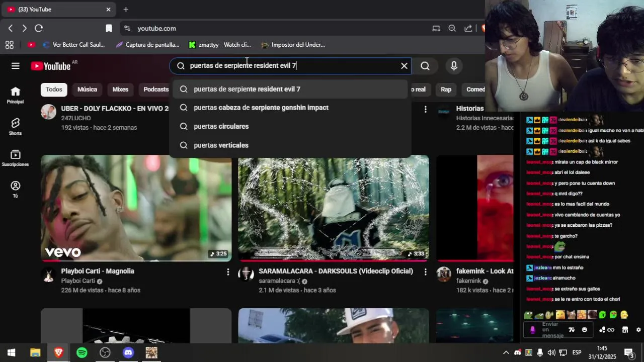Open the shop icon in the chat bar
The height and width of the screenshot is (362, 644).
625,330
